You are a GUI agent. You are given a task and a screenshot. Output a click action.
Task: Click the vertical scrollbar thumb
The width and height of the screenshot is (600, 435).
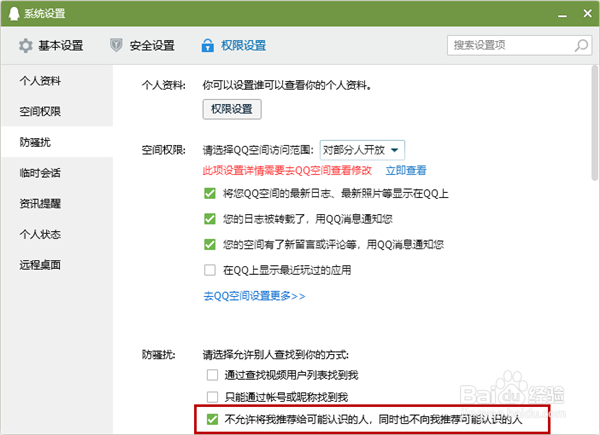click(594, 123)
